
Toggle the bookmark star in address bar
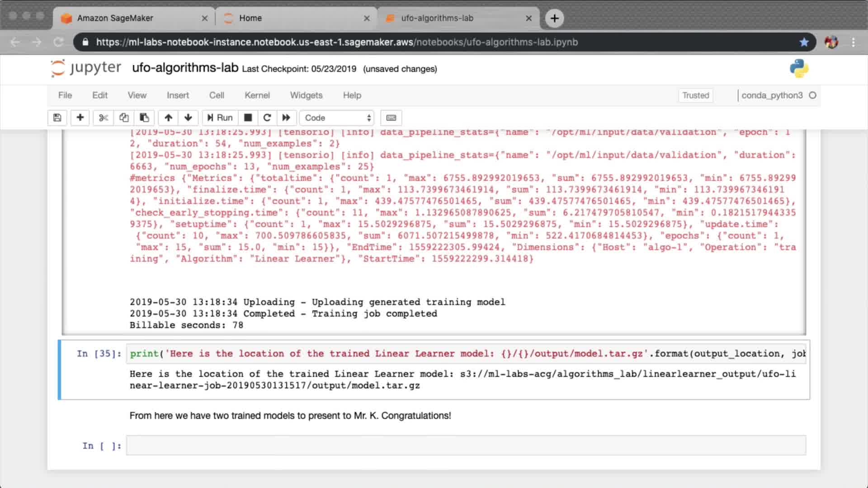point(804,42)
